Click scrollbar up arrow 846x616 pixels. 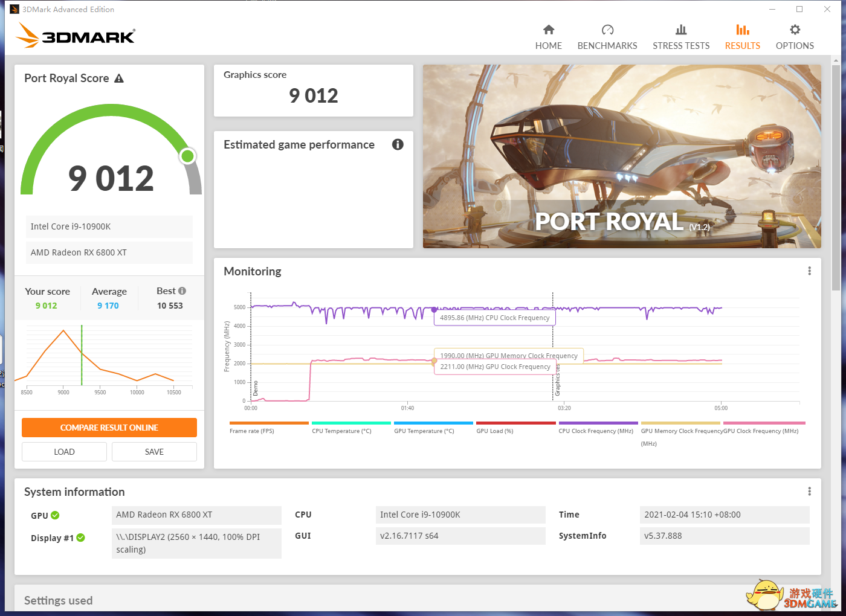coord(836,60)
